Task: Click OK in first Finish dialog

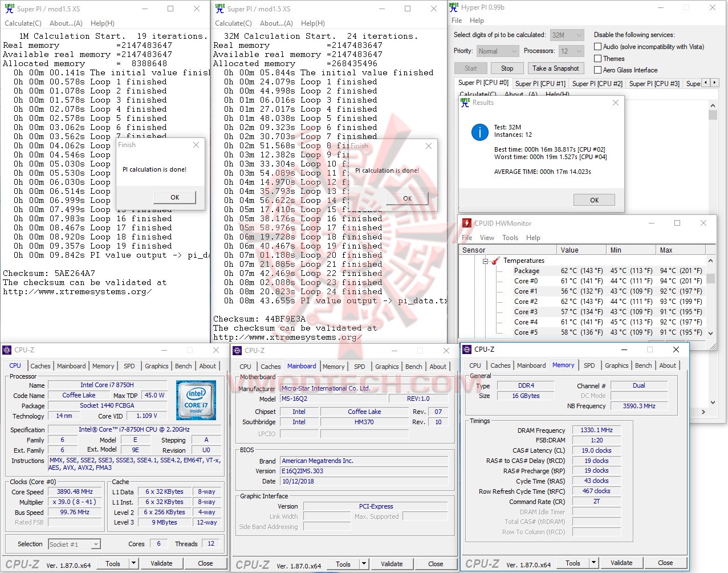Action: click(175, 197)
